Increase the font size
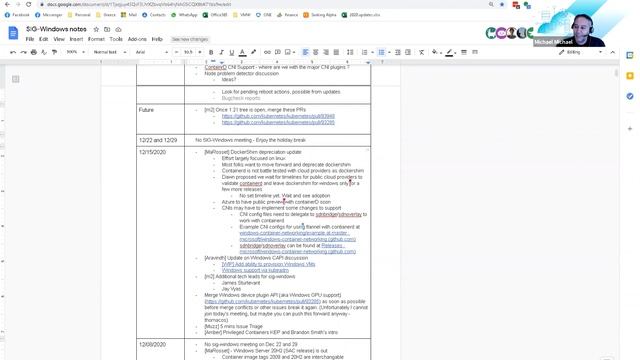 point(200,52)
